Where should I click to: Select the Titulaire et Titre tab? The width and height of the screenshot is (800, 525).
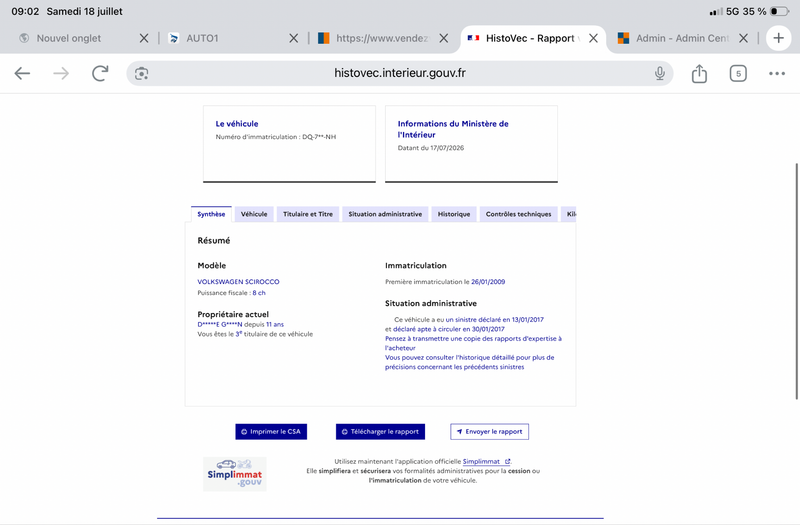(308, 214)
